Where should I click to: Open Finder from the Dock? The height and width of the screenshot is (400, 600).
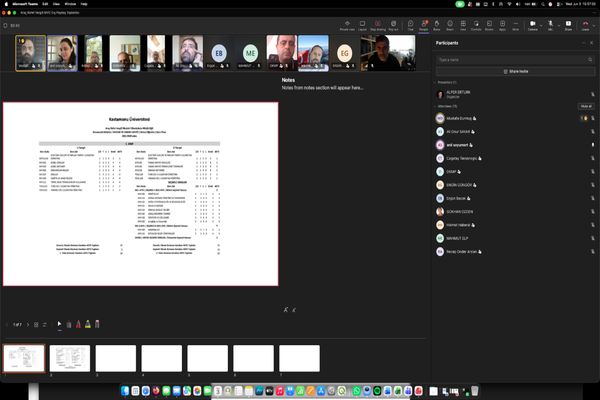click(x=125, y=391)
